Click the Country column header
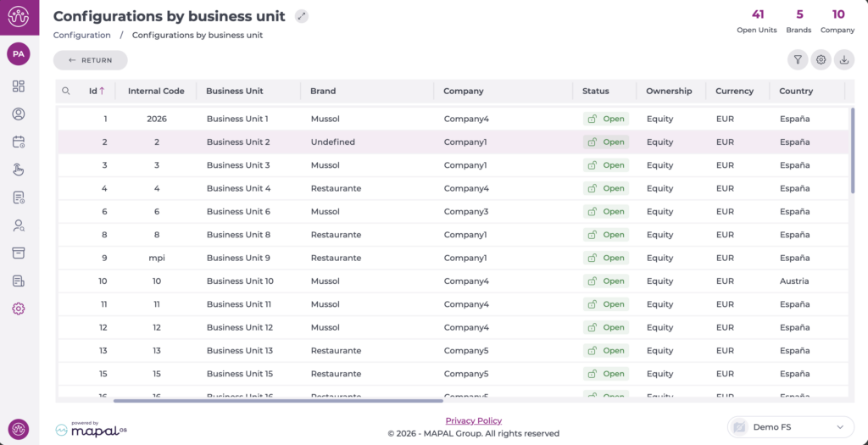 pos(796,92)
